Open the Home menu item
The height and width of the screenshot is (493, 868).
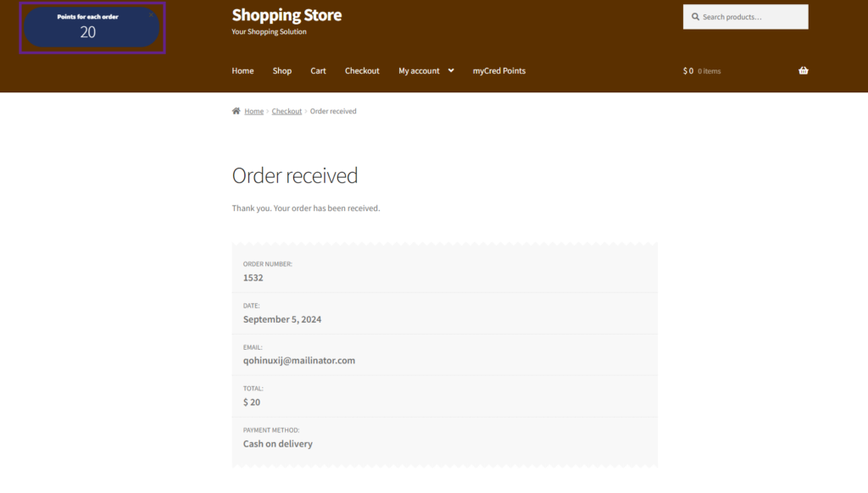point(242,71)
